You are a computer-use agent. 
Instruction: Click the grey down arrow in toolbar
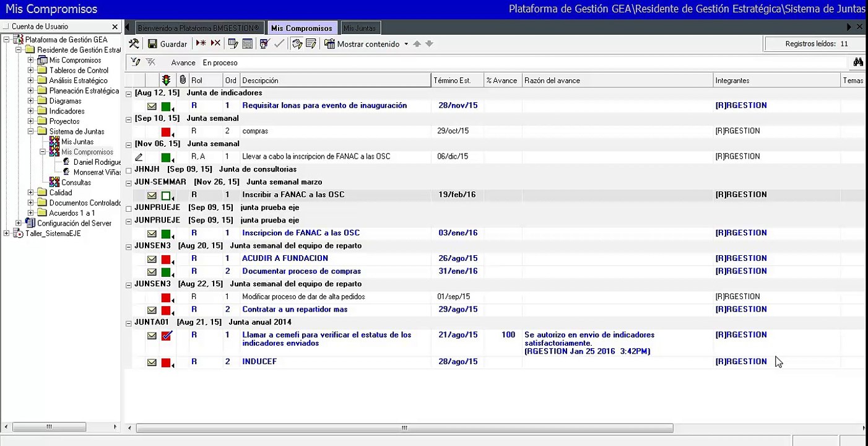click(x=429, y=44)
